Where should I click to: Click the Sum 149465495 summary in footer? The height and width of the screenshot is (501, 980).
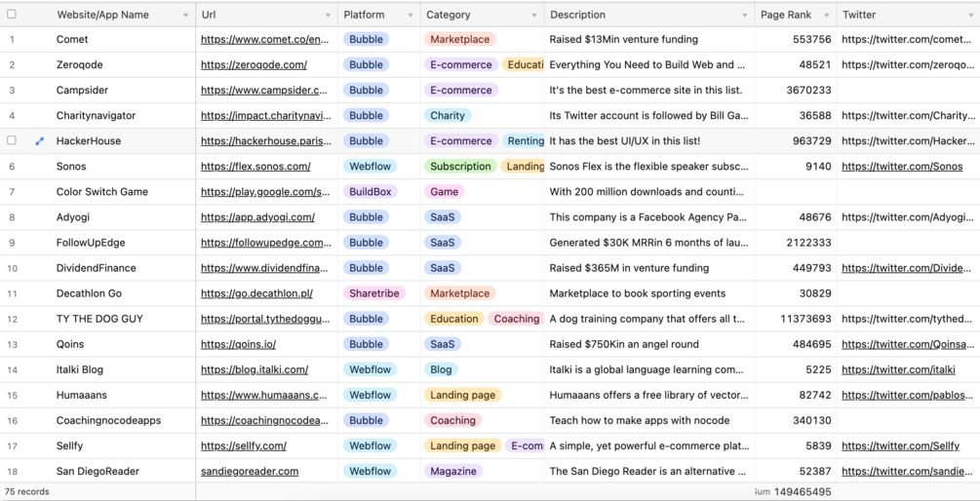793,492
